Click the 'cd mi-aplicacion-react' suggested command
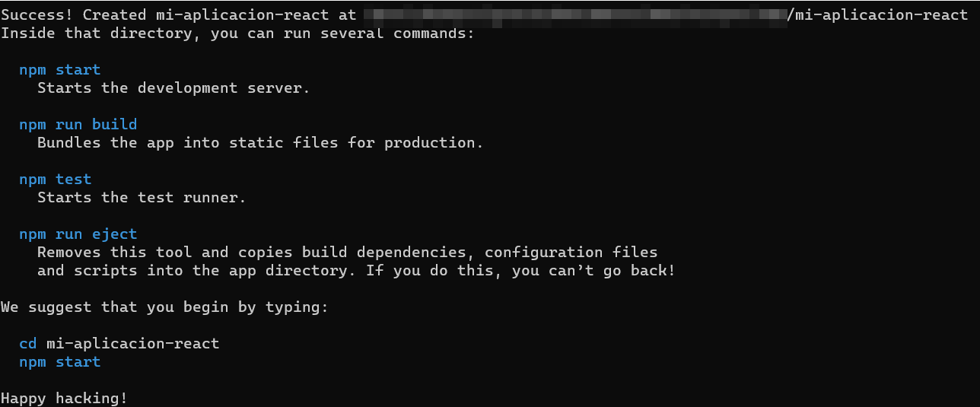Image resolution: width=980 pixels, height=407 pixels. click(119, 343)
